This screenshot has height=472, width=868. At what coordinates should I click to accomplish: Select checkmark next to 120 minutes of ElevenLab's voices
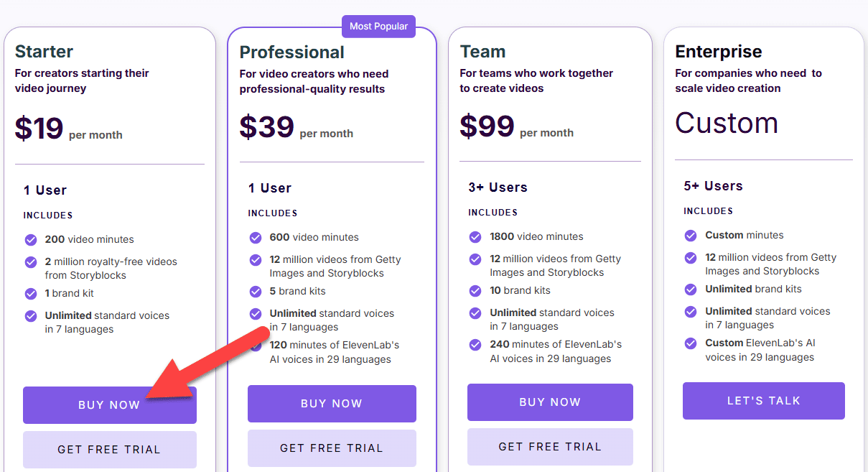(256, 345)
